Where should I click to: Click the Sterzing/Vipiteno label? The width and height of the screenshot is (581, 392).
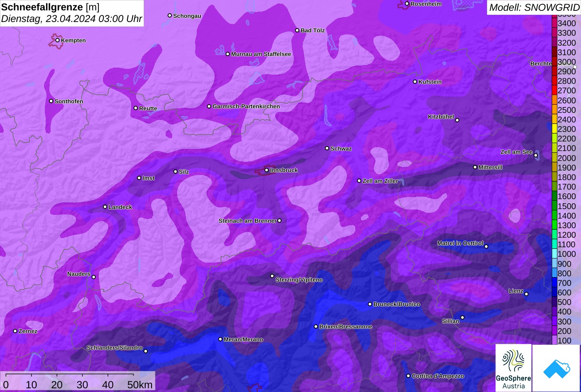click(x=299, y=280)
